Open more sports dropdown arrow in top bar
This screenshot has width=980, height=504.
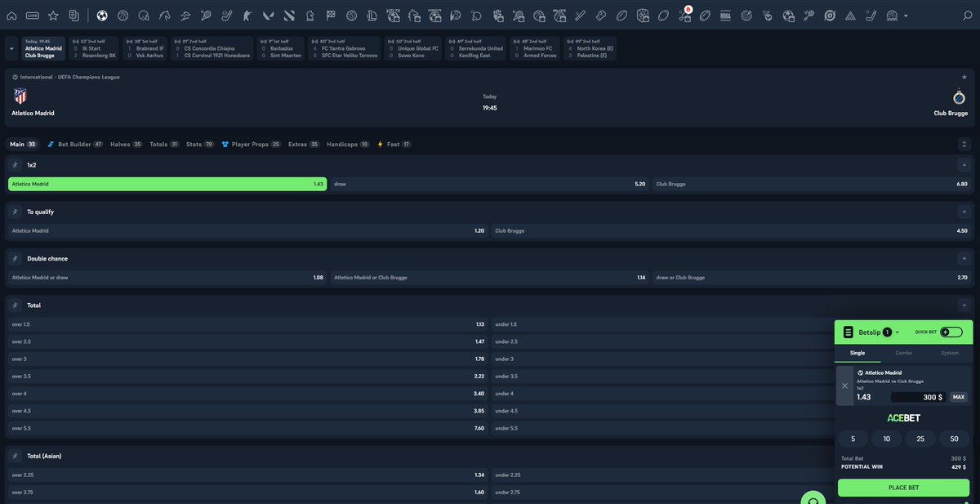point(906,16)
